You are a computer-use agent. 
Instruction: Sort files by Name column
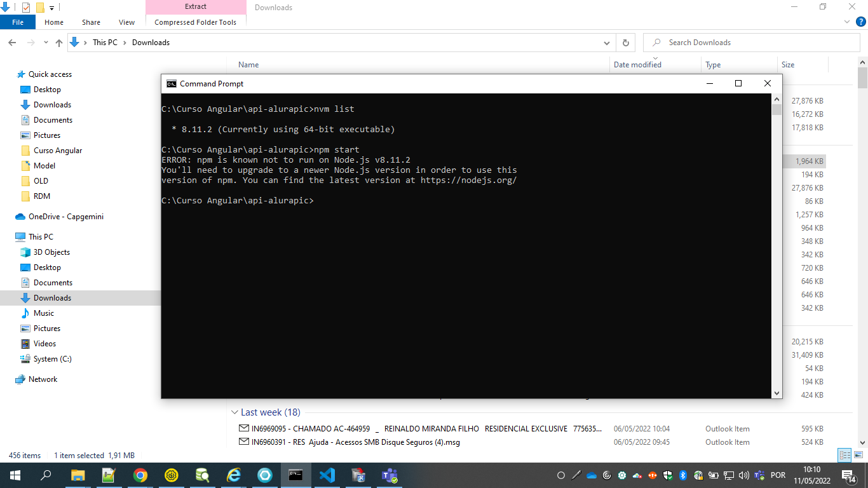[248, 65]
